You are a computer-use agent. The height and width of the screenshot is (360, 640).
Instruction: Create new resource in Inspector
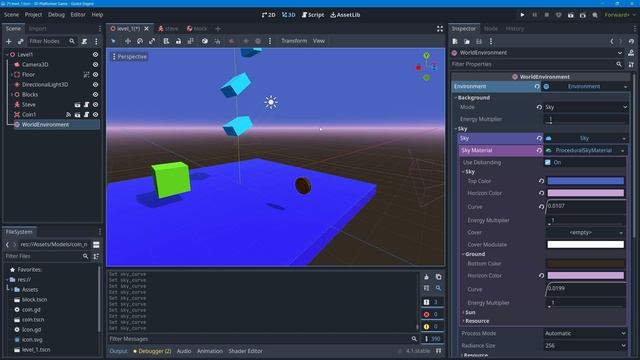pyautogui.click(x=455, y=41)
